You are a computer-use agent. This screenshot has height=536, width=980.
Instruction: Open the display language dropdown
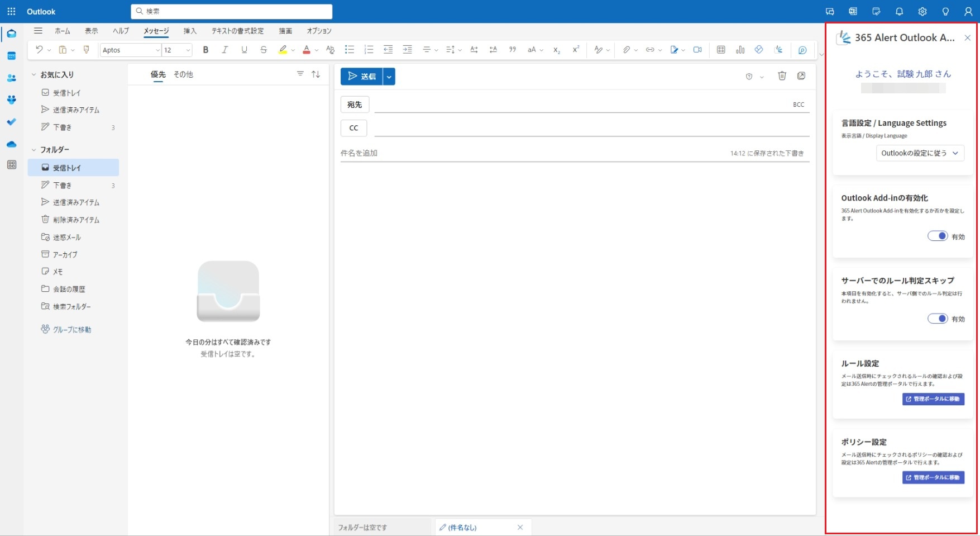[x=920, y=153]
